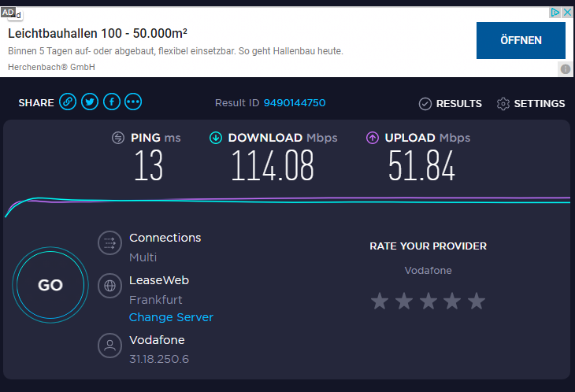The height and width of the screenshot is (392, 575).
Task: Click the globe icon beside LeaseWeb
Action: point(109,286)
